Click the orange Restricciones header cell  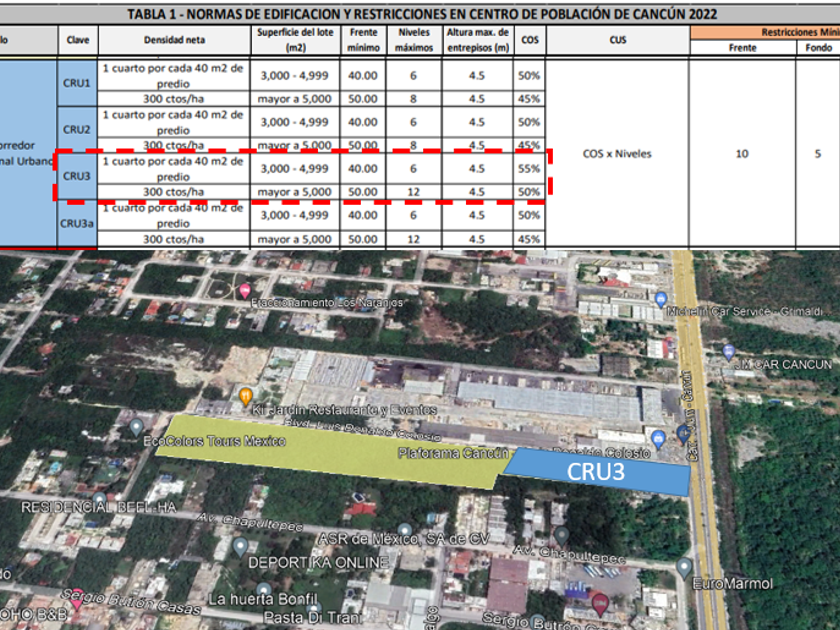pos(765,32)
